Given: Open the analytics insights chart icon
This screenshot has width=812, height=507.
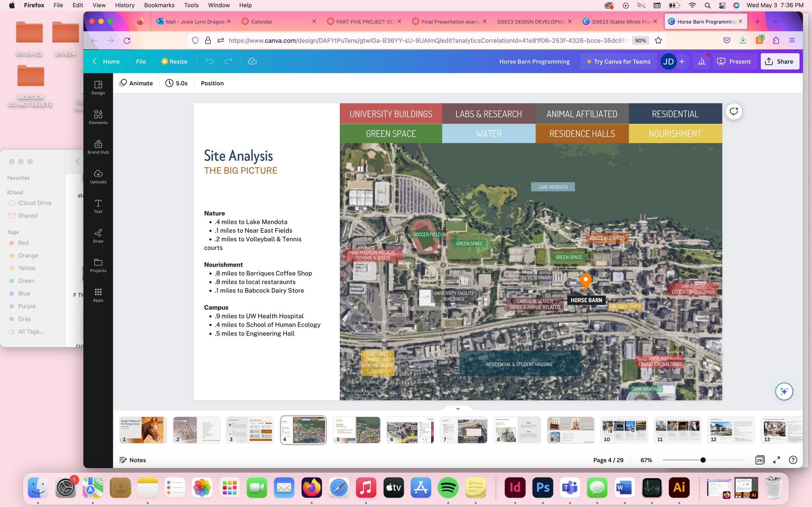Looking at the screenshot, I should tap(701, 61).
